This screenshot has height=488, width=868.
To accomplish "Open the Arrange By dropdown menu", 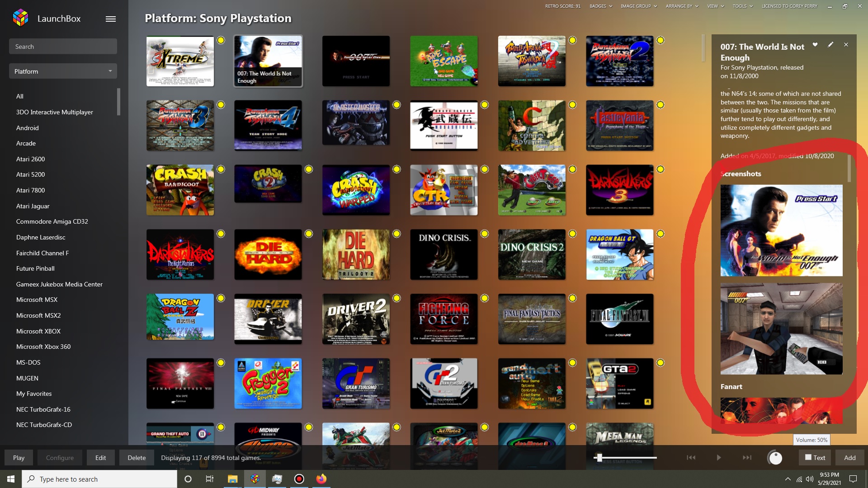I will tap(682, 6).
